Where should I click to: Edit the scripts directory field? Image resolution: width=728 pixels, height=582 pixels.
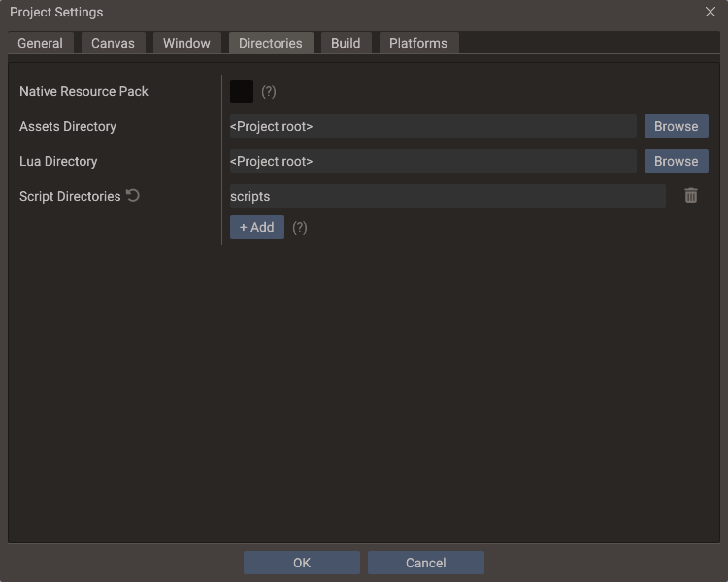[447, 196]
